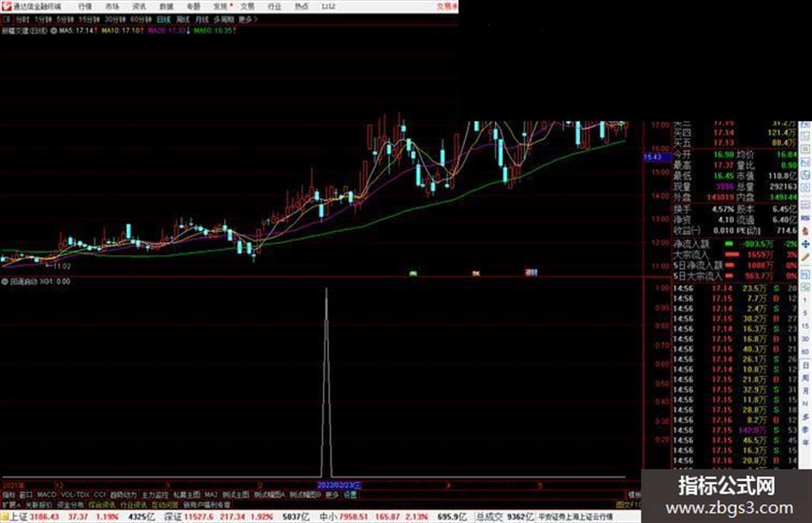
Task: Click the 通达信 app logo icon
Action: click(6, 6)
